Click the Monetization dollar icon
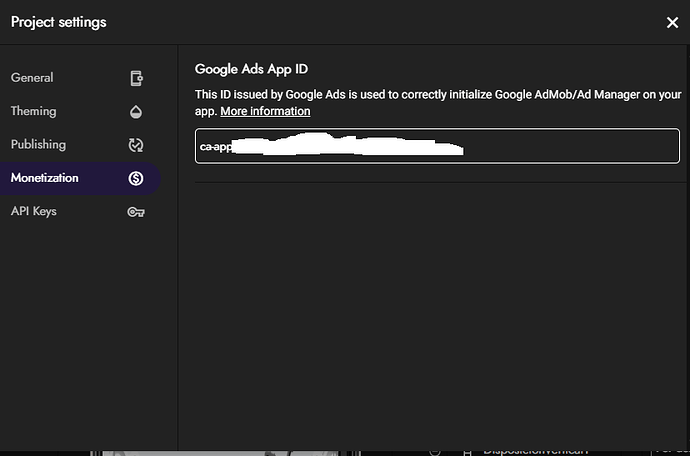This screenshot has width=690, height=456. (x=136, y=178)
